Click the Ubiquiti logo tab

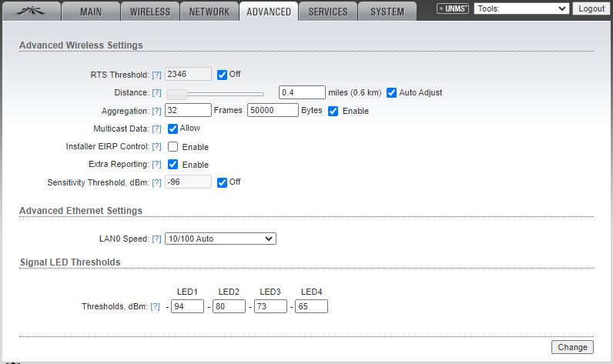pos(31,12)
